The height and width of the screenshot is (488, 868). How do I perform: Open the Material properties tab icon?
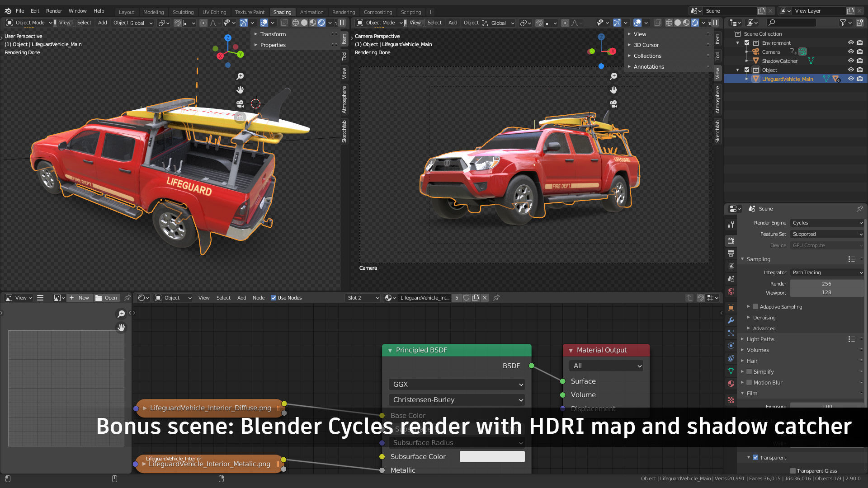tap(731, 384)
